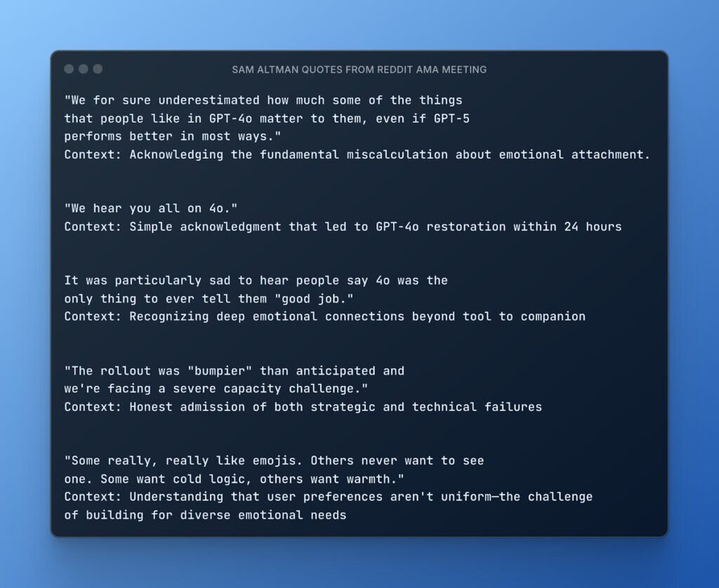The image size is (719, 588).
Task: Click the leftmost gray window dot
Action: [69, 69]
